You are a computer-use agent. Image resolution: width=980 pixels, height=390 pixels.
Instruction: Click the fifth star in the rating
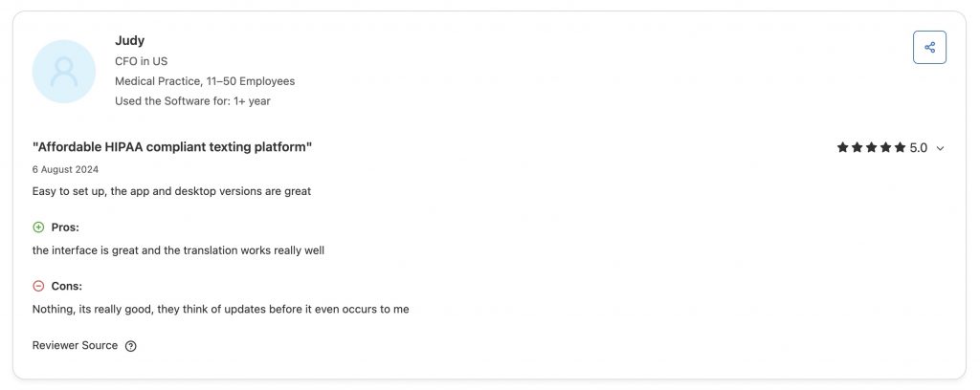coord(900,148)
